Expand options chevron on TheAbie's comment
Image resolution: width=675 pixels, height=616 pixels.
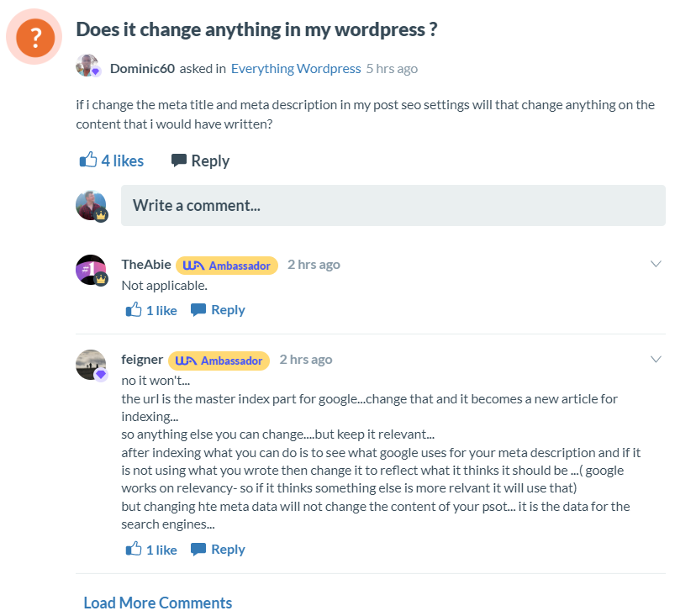(656, 264)
